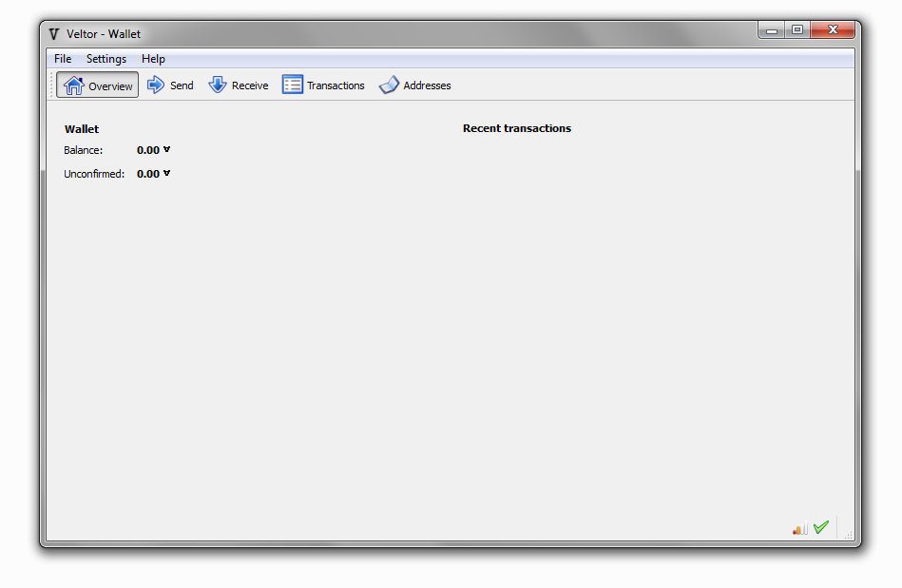Click the green sync checkmark icon
Image resolution: width=902 pixels, height=588 pixels.
pos(821,527)
